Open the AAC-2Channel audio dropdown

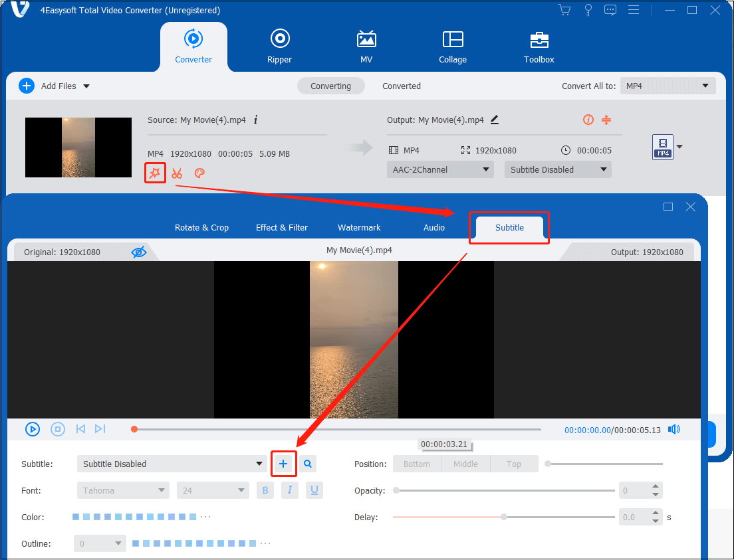pos(440,169)
